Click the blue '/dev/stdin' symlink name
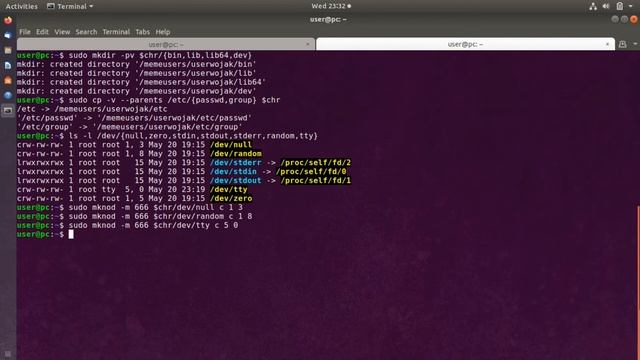Screen dimensions: 640x360 click(233, 172)
